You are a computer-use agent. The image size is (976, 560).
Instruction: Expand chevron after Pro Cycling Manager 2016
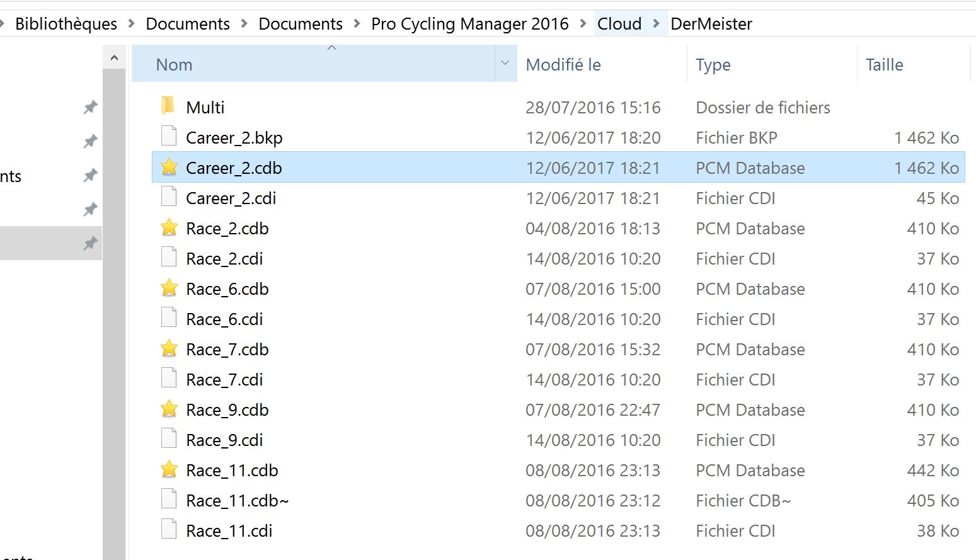(583, 24)
